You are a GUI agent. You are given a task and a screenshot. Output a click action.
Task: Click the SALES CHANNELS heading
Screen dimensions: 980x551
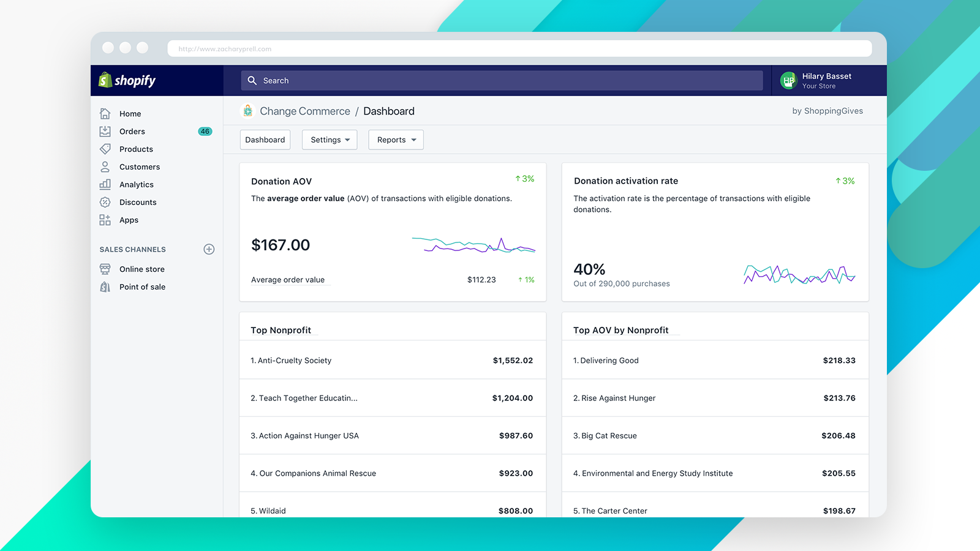(x=133, y=250)
